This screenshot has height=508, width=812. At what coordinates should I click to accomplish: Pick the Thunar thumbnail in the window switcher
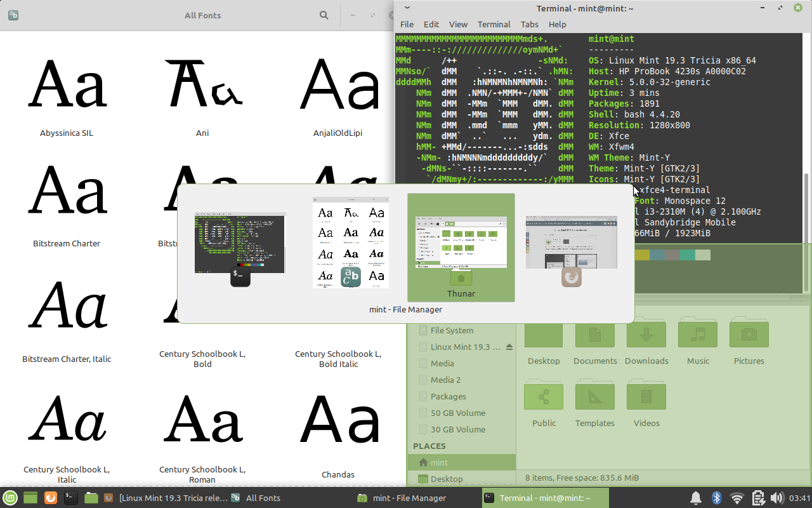click(x=461, y=248)
